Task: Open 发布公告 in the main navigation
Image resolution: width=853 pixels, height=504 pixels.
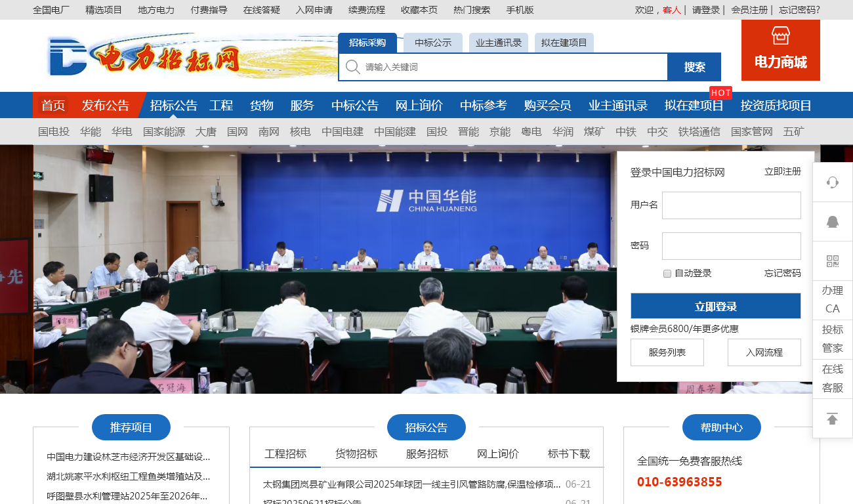Action: pos(106,105)
